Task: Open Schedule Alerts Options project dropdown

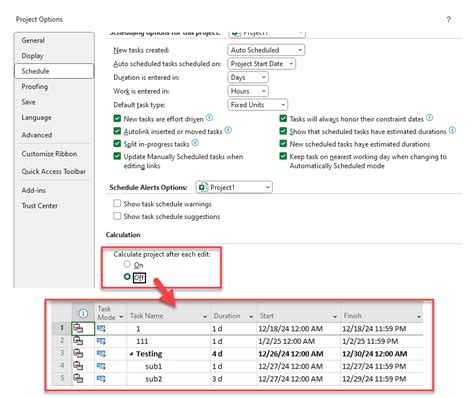Action: (x=234, y=187)
